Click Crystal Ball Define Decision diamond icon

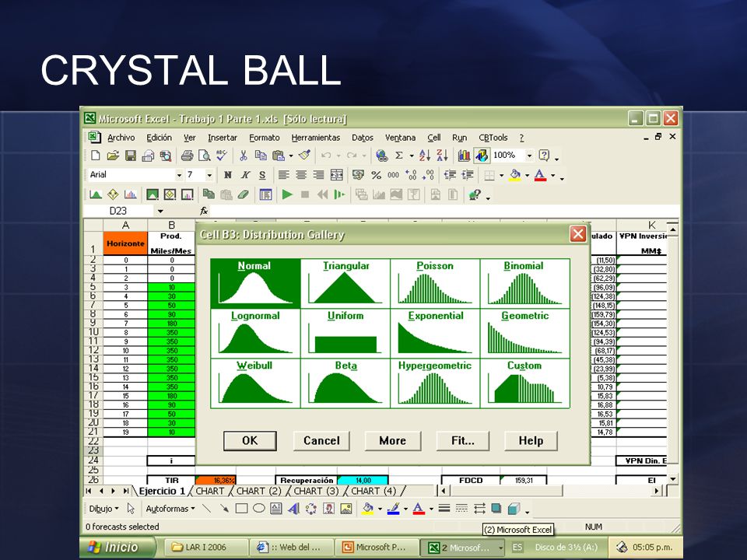(113, 194)
